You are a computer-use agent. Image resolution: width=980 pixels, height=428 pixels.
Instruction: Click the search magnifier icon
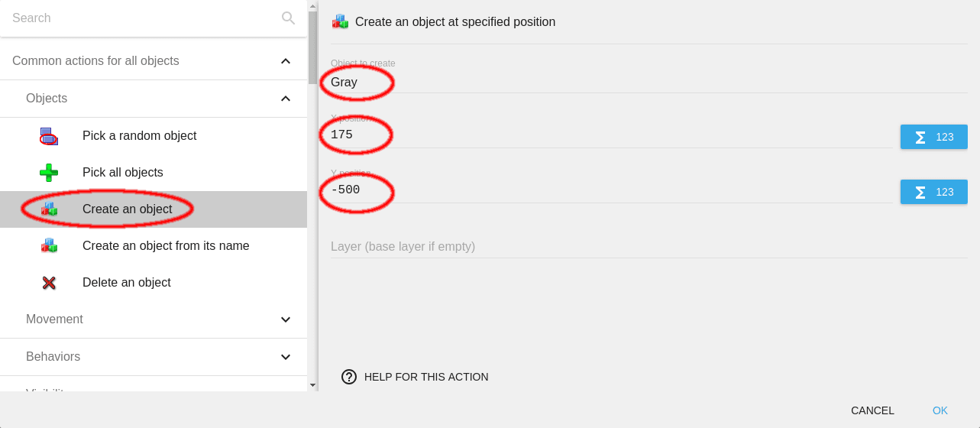click(x=288, y=18)
